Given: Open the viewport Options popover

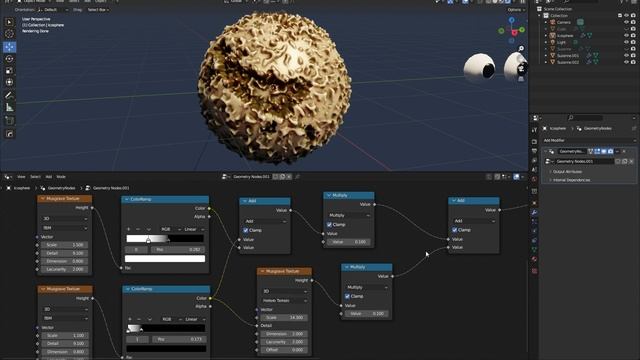Looking at the screenshot, I should coord(515,10).
